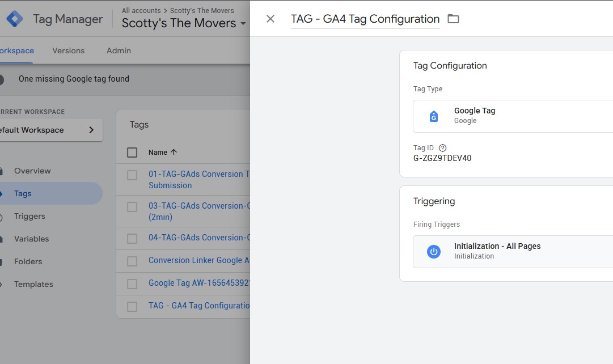Image resolution: width=613 pixels, height=364 pixels.
Task: Open Templates in the sidebar
Action: pos(33,284)
